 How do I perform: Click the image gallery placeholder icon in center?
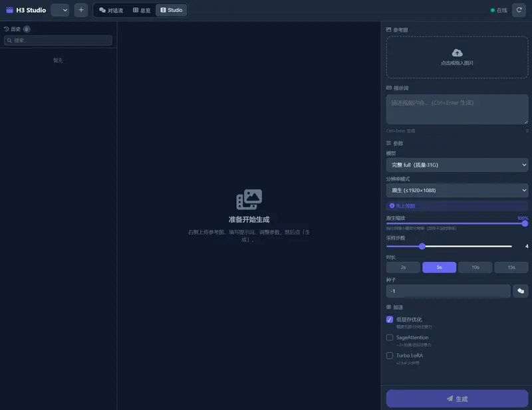pyautogui.click(x=249, y=199)
